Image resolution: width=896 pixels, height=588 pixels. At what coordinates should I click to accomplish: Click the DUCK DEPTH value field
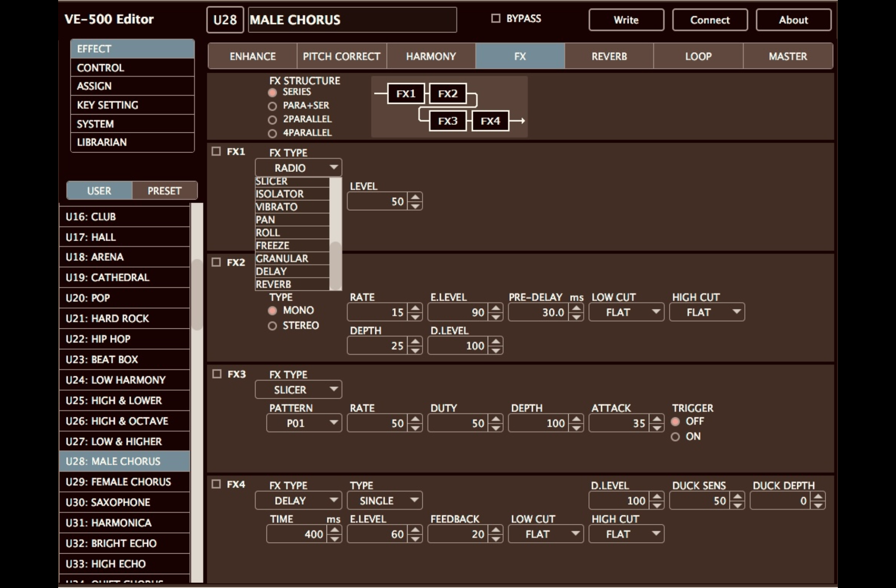(780, 501)
